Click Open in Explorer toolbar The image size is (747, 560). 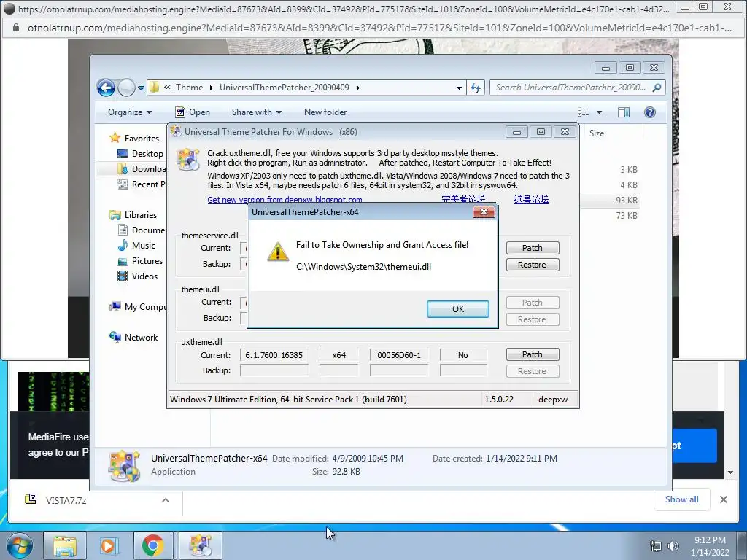click(x=193, y=112)
